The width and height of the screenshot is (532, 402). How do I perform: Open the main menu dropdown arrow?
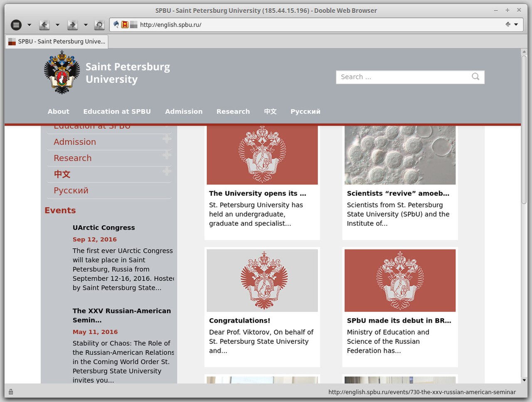pos(29,25)
